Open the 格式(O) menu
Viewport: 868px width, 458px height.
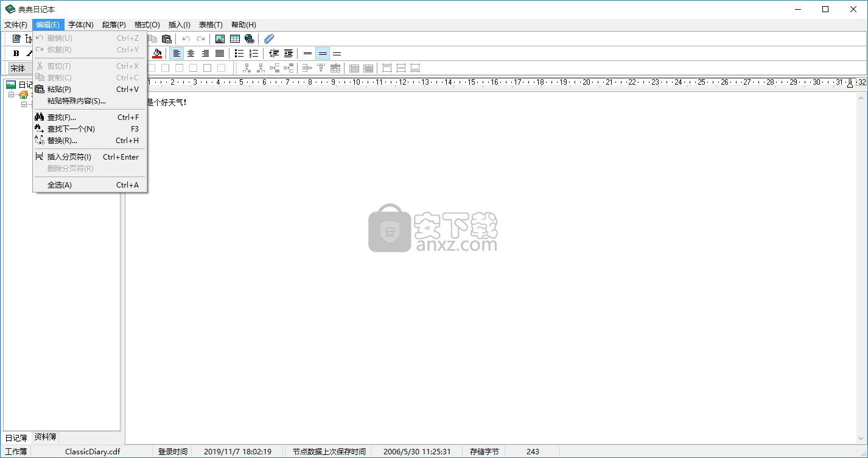(x=147, y=25)
